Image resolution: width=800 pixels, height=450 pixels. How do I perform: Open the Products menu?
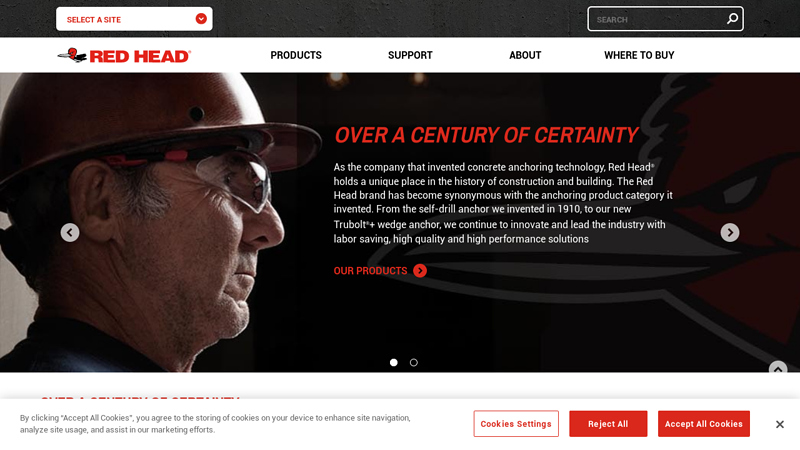pos(296,55)
